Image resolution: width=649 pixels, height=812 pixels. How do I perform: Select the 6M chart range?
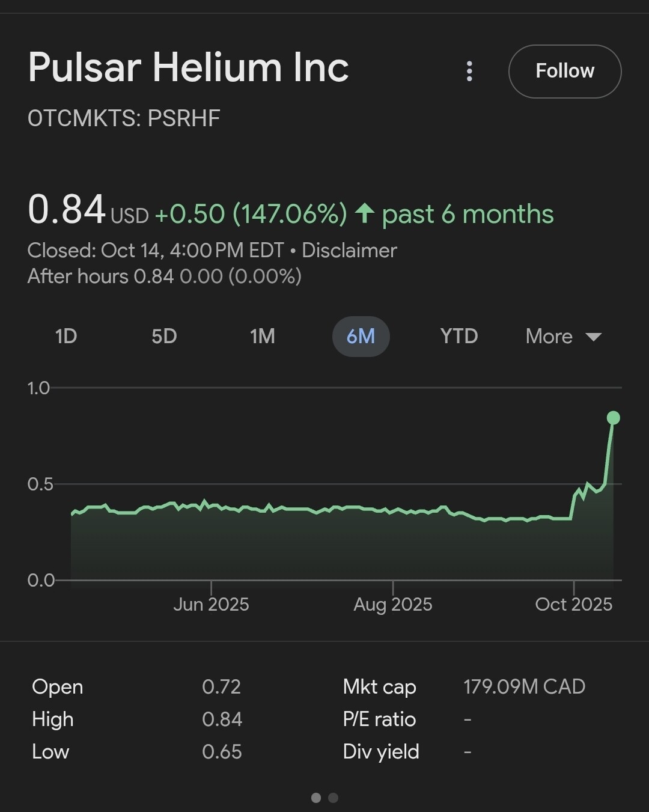[x=361, y=336]
